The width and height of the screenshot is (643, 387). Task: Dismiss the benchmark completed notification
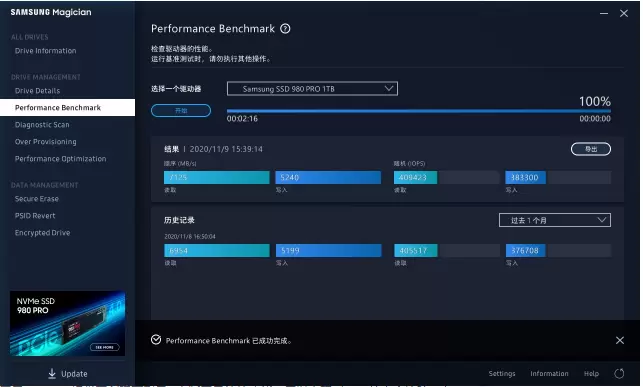tap(620, 340)
